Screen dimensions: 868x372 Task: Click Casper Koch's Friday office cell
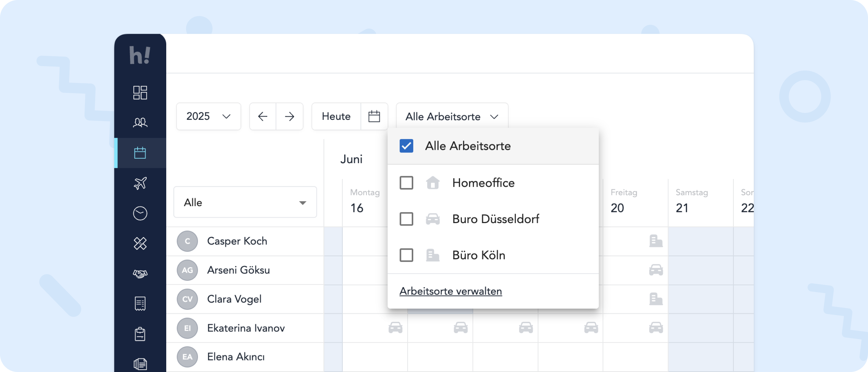point(655,241)
